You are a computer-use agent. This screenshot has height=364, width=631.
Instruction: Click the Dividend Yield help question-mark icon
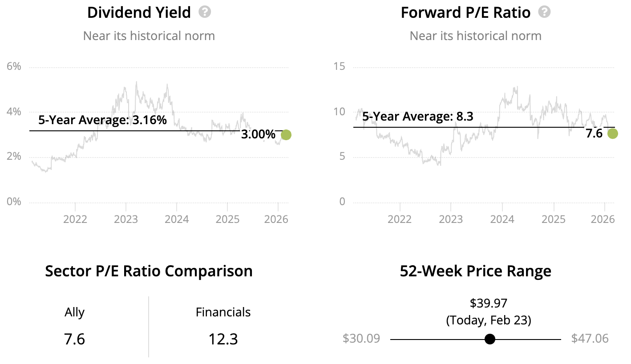(x=205, y=12)
